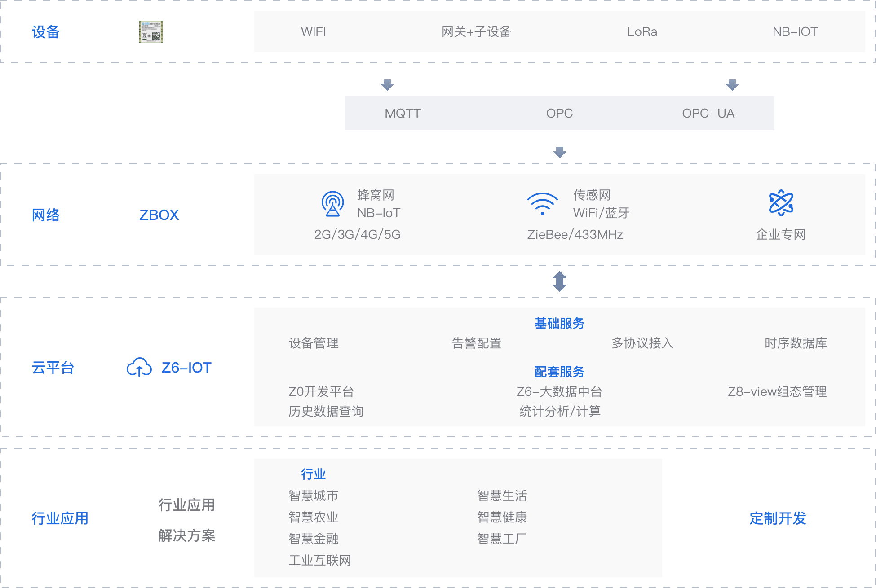
Task: Select 网关+子设备 in the device row
Action: 477,32
